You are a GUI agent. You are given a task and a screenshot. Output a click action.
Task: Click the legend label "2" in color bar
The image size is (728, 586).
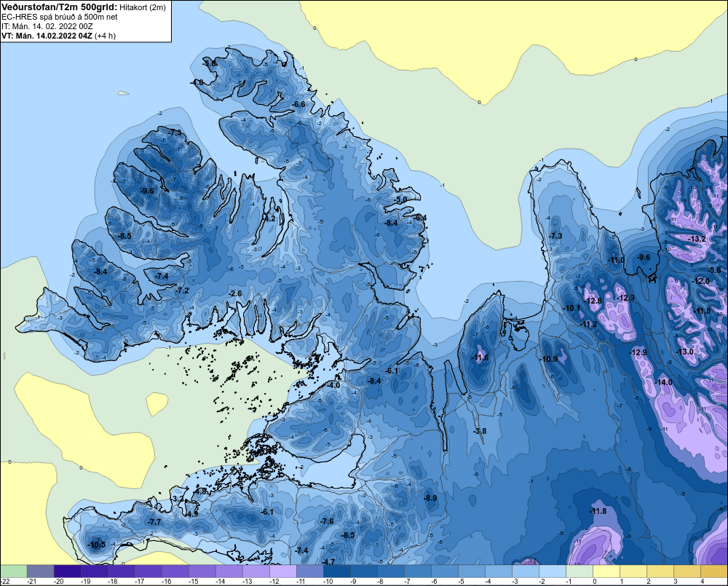649,582
